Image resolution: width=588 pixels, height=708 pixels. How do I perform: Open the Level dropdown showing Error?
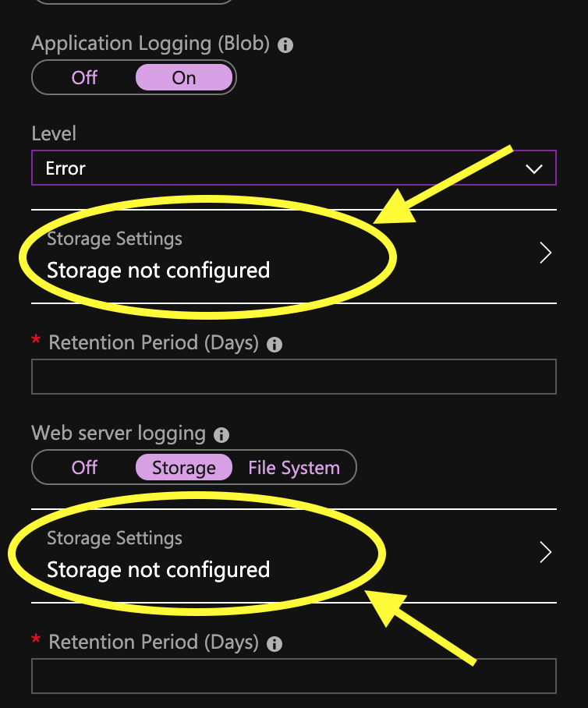(x=294, y=168)
